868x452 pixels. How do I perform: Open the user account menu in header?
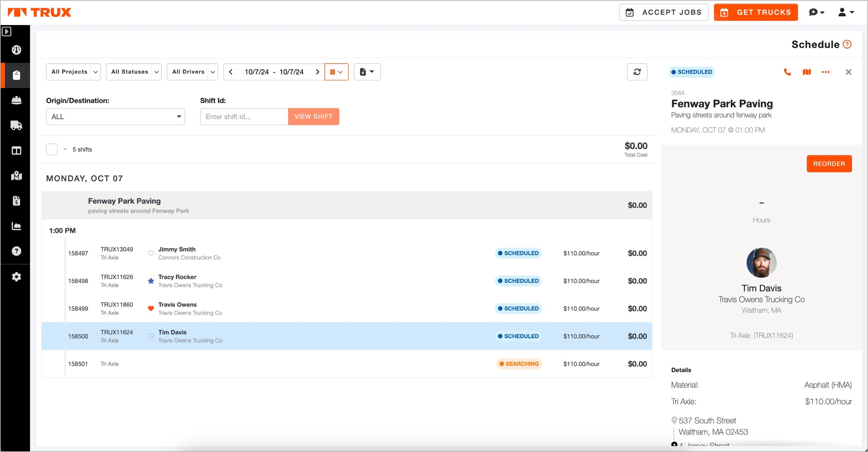point(846,12)
